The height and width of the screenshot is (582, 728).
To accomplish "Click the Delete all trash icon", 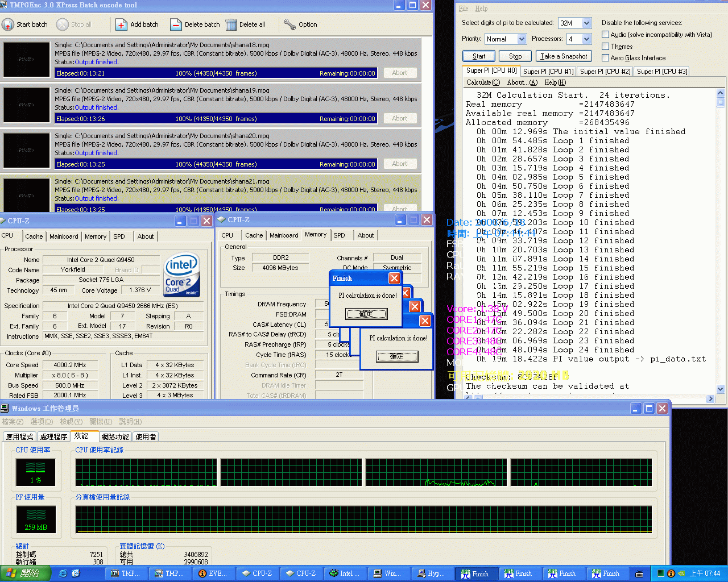I will click(x=231, y=24).
